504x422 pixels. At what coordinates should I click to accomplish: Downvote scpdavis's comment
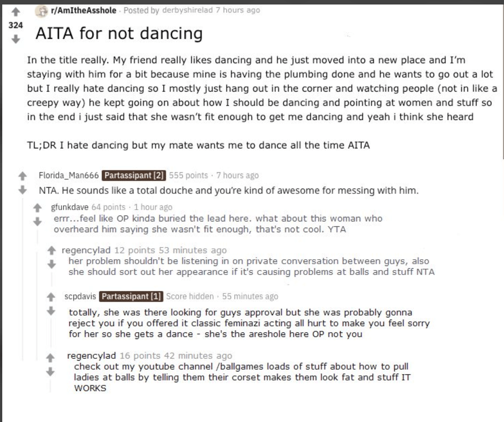(51, 311)
